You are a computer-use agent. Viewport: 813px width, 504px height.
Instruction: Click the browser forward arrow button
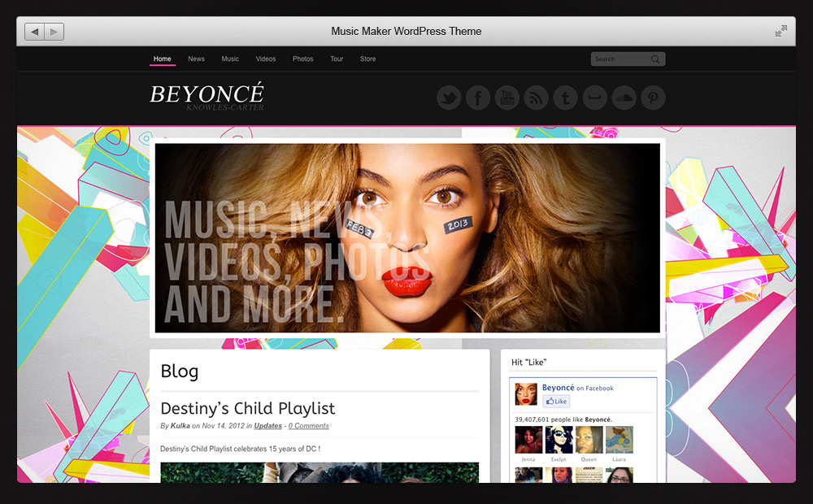pyautogui.click(x=54, y=32)
